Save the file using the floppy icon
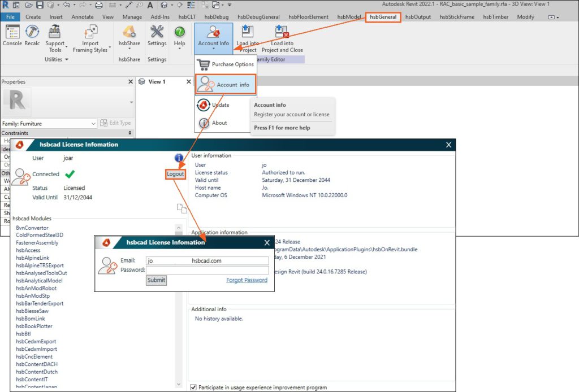 tap(40, 5)
